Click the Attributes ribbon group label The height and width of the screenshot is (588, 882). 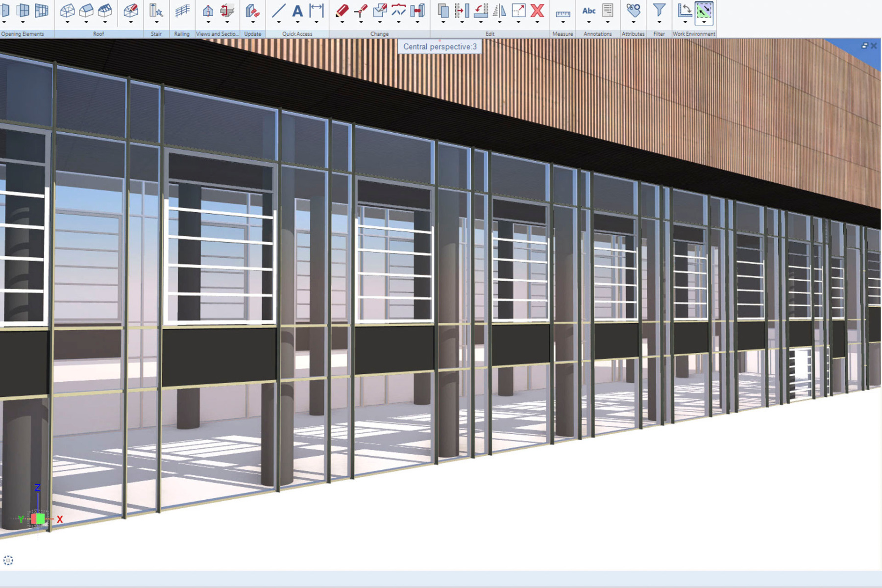pyautogui.click(x=633, y=33)
